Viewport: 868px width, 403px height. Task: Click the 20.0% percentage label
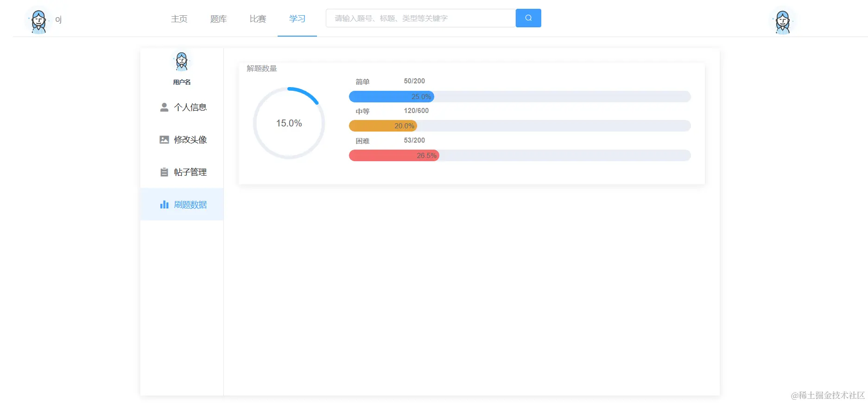tap(404, 126)
